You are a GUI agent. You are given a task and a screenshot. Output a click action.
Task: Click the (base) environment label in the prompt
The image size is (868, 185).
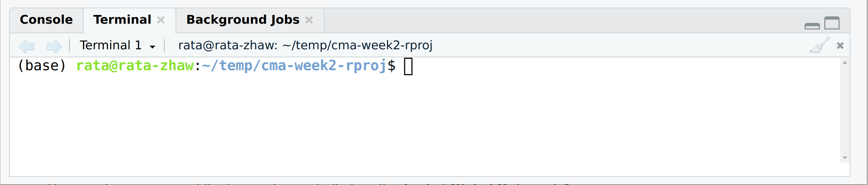[x=42, y=66]
